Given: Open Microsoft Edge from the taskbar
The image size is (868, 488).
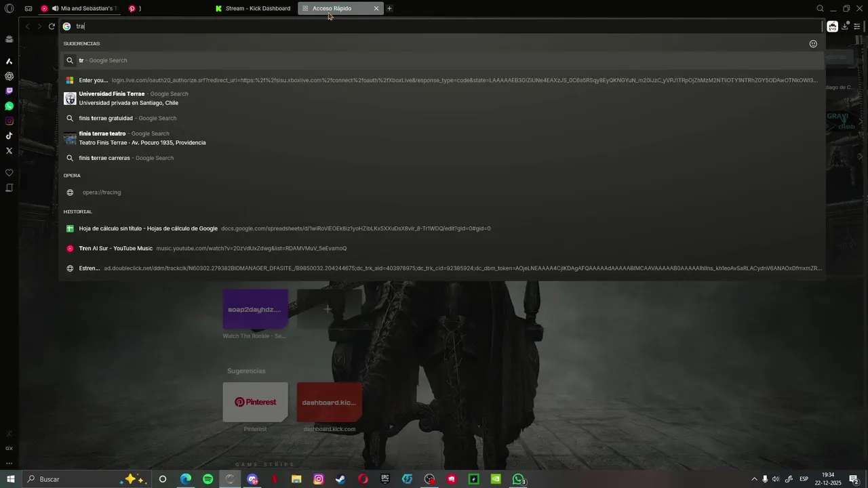Looking at the screenshot, I should [186, 479].
